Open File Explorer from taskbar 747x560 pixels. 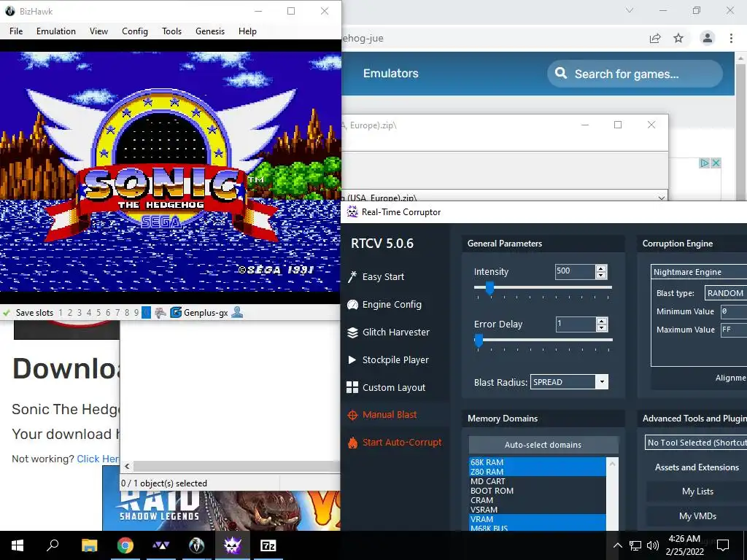(x=89, y=545)
